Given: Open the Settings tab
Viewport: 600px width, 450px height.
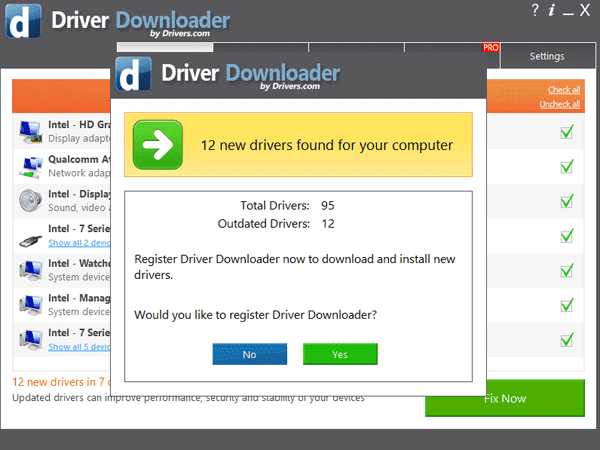Looking at the screenshot, I should (x=547, y=56).
